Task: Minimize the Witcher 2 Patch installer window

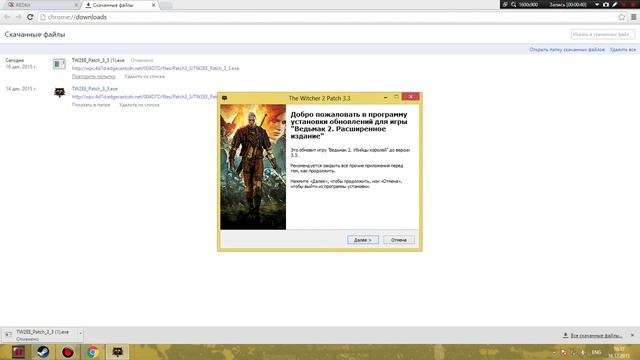Action: pos(385,98)
